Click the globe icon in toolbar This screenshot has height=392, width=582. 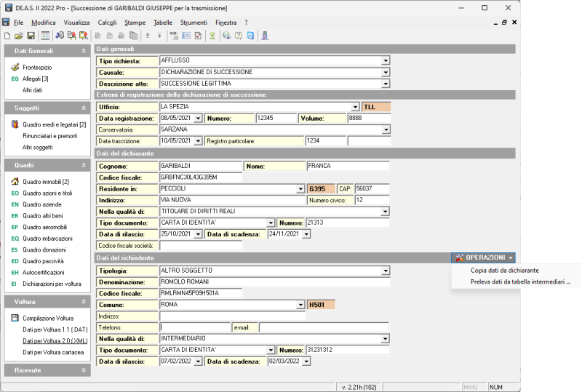coord(227,35)
